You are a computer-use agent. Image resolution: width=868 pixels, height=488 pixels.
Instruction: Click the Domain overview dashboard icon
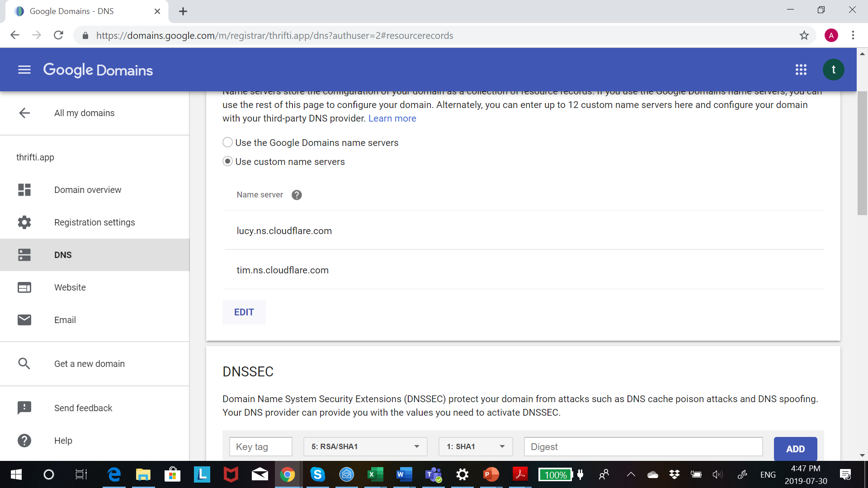[x=24, y=190]
